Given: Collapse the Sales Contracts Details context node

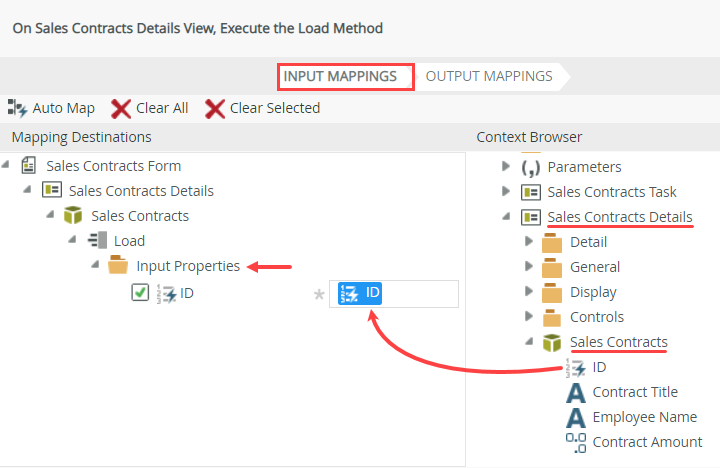Looking at the screenshot, I should tap(506, 217).
